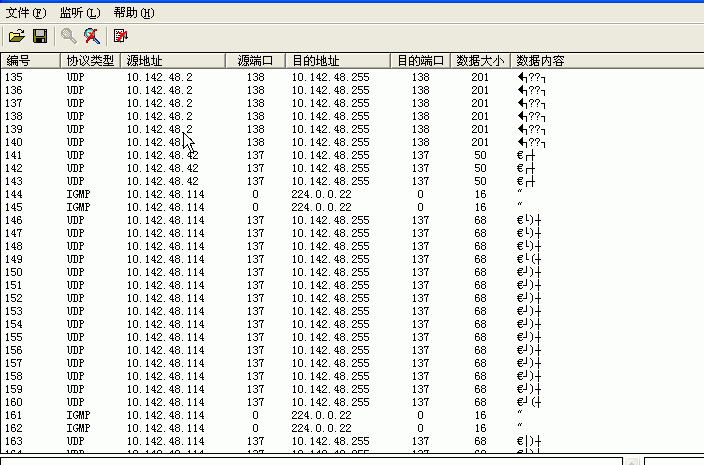The width and height of the screenshot is (704, 465).
Task: Select packet row number 142
Action: click(352, 168)
